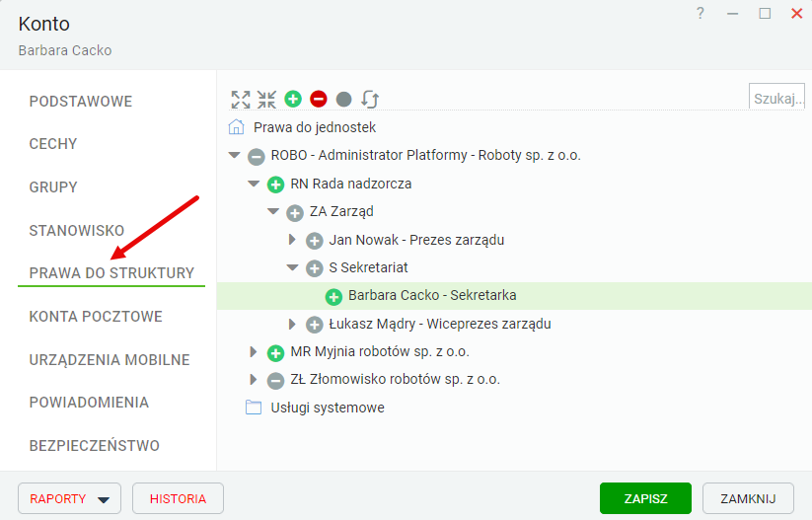Image resolution: width=812 pixels, height=520 pixels.
Task: Open the RAPORTY dropdown
Action: (x=69, y=498)
